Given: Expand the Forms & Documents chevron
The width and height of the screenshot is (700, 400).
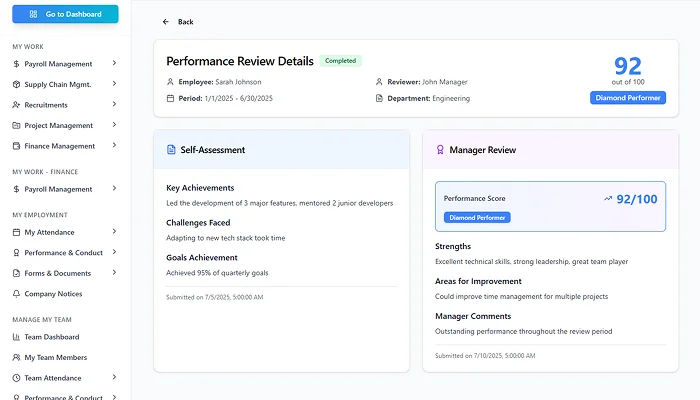Looking at the screenshot, I should 114,273.
